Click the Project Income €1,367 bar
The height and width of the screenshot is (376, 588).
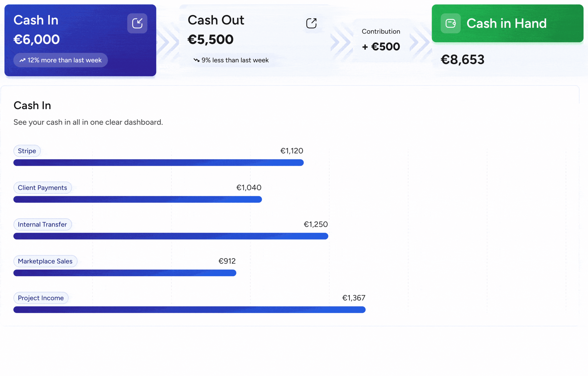189,309
